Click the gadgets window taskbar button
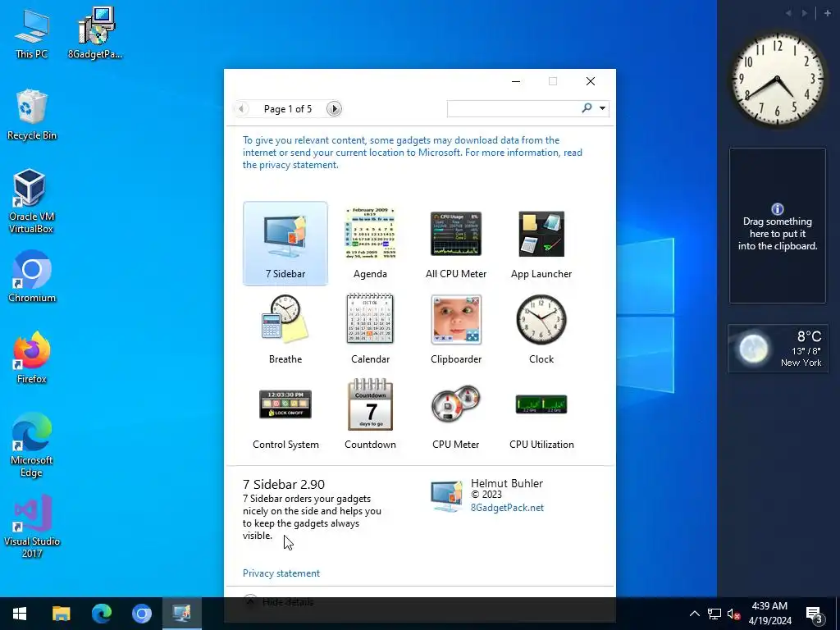This screenshot has height=630, width=840. 181,614
